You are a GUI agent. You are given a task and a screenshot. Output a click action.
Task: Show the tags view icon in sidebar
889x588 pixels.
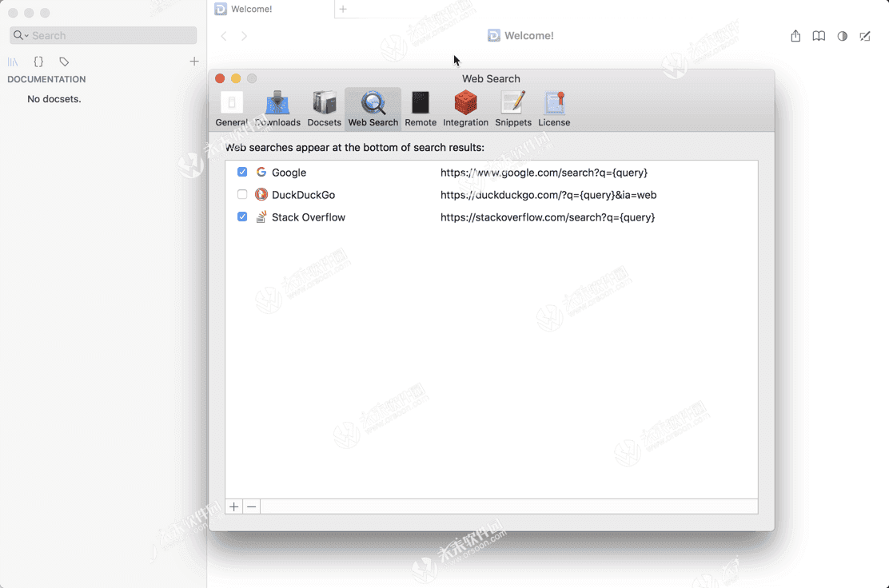[x=64, y=62]
